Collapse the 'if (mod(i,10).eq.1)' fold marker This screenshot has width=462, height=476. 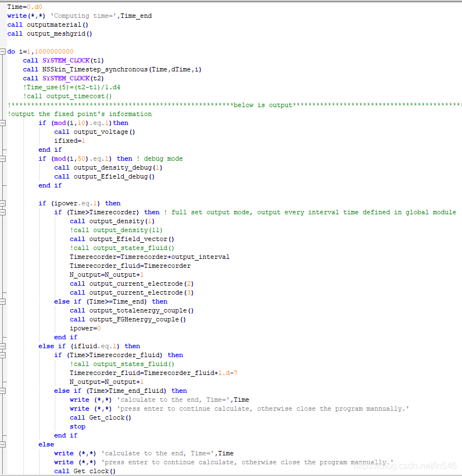pyautogui.click(x=3, y=123)
